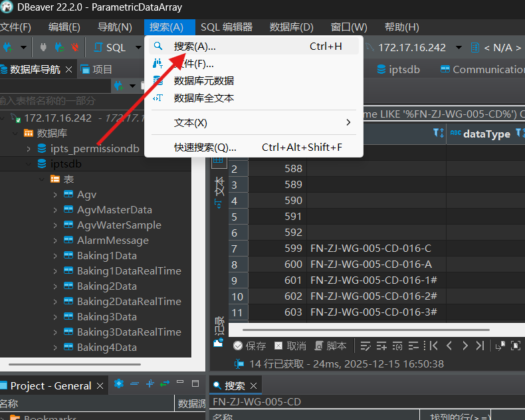Collapse the 数据库 folder node
Screen dimensions: 525x420
click(x=15, y=134)
